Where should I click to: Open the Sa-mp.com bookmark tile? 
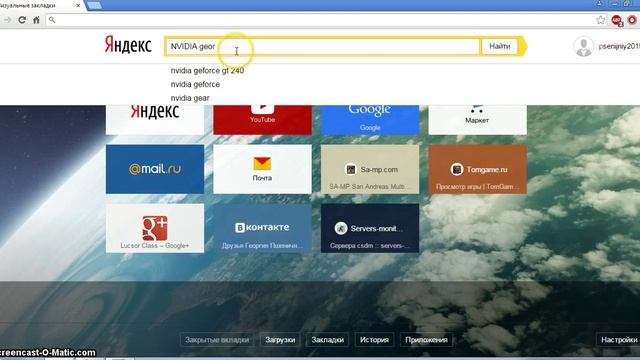[x=370, y=169]
